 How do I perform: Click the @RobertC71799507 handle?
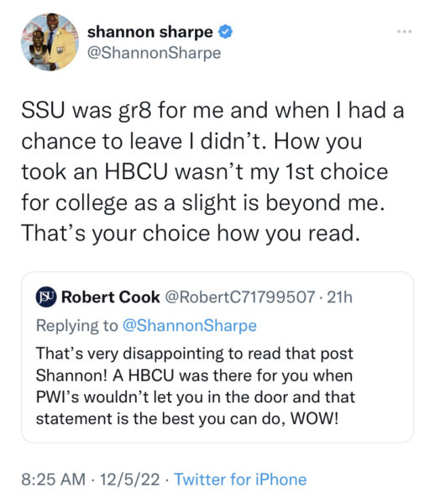click(x=240, y=297)
